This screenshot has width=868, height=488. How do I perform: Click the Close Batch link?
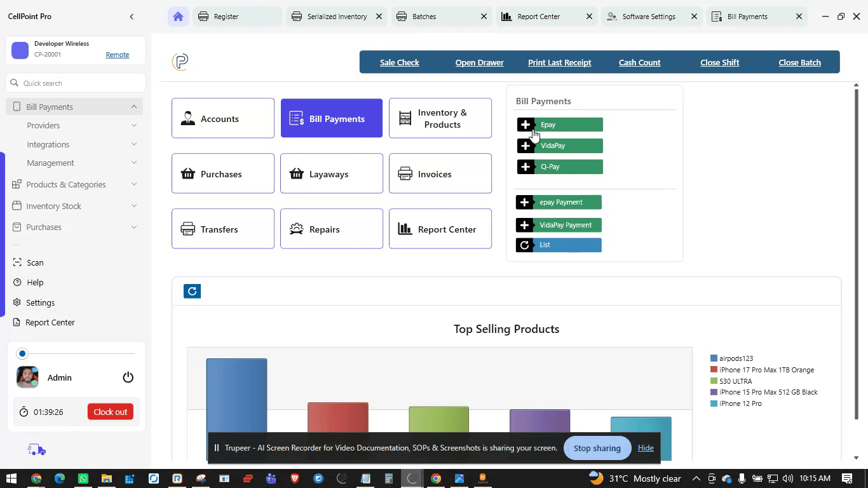[x=800, y=62]
